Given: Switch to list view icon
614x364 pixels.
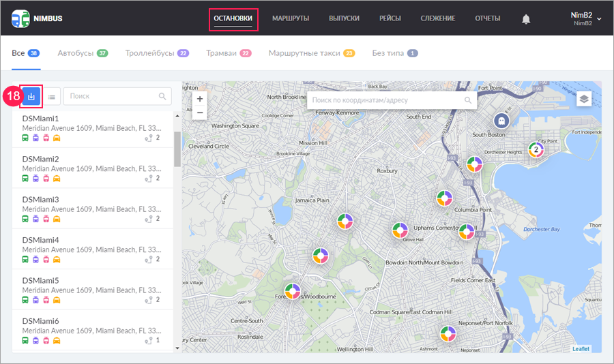Looking at the screenshot, I should click(51, 97).
